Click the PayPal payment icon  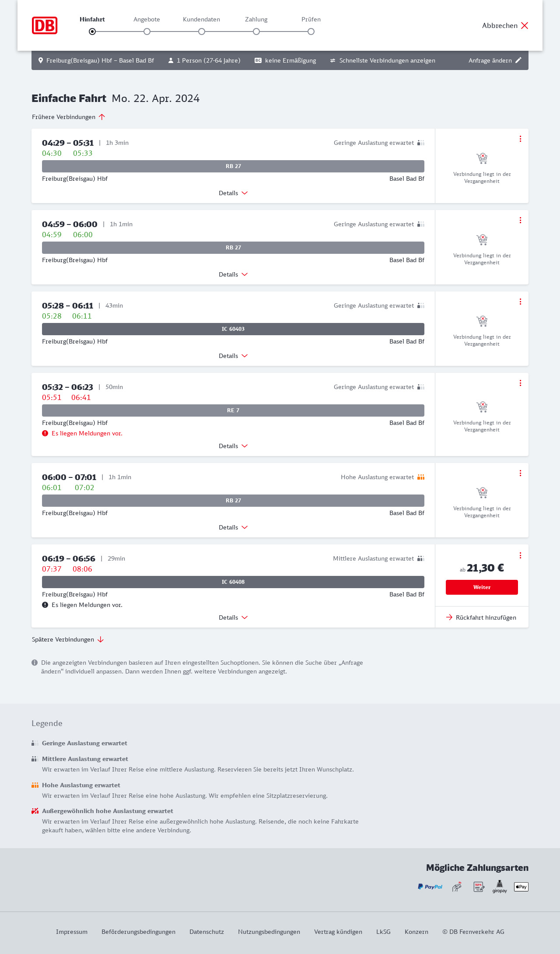click(x=430, y=887)
